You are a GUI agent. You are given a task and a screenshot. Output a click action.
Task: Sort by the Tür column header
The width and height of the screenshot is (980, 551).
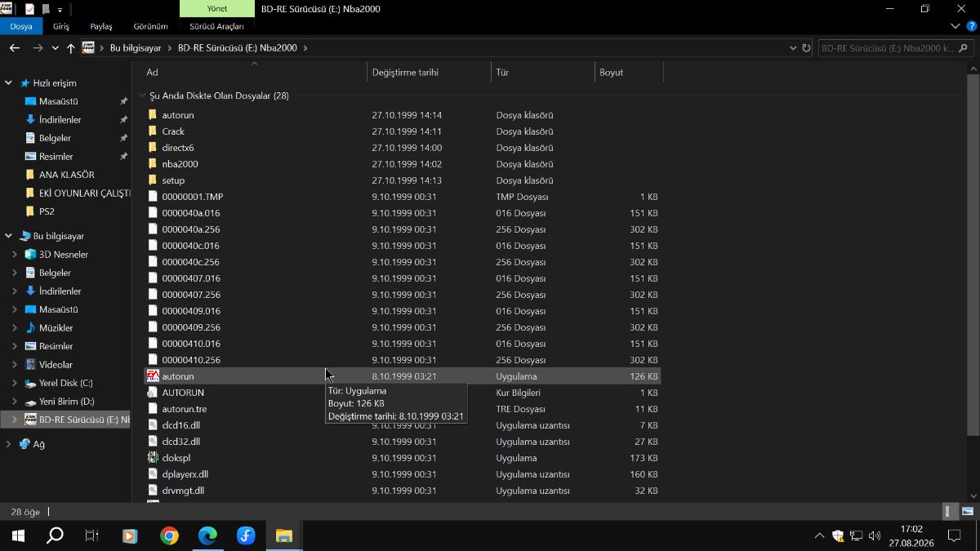coord(542,72)
